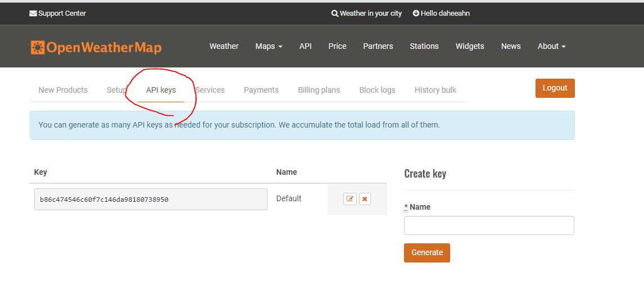Open the Payments tab
Screen dimensions: 644x308
pos(261,90)
